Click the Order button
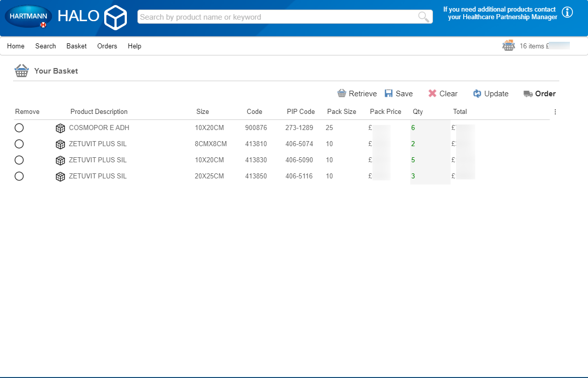Screen dimensions: 588x378 click(x=540, y=93)
